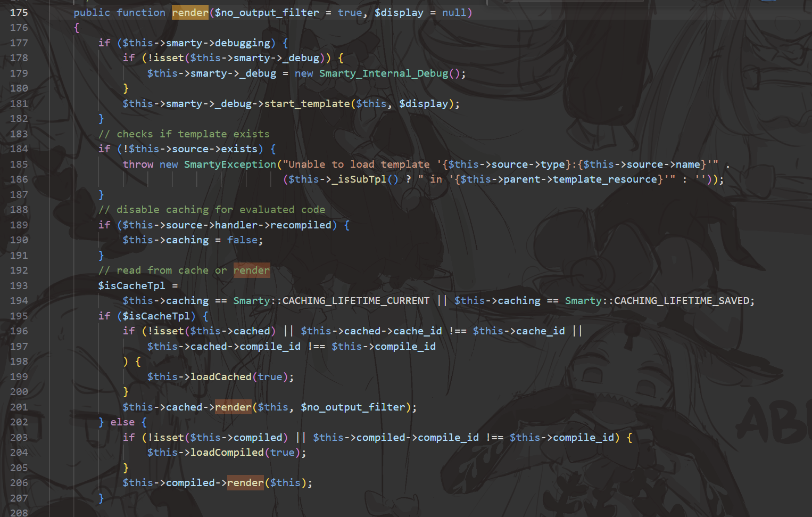Click the "checks if template exists" comment
812x517 pixels.
pos(184,134)
